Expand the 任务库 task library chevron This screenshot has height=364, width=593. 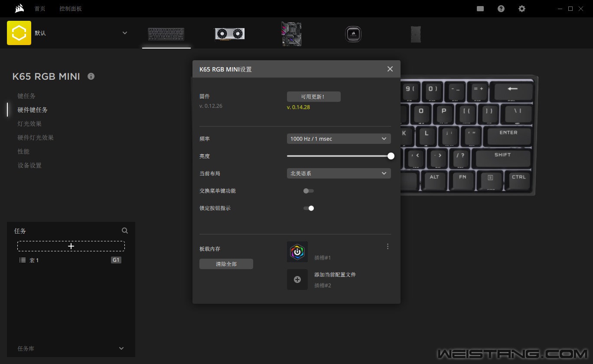[121, 348]
